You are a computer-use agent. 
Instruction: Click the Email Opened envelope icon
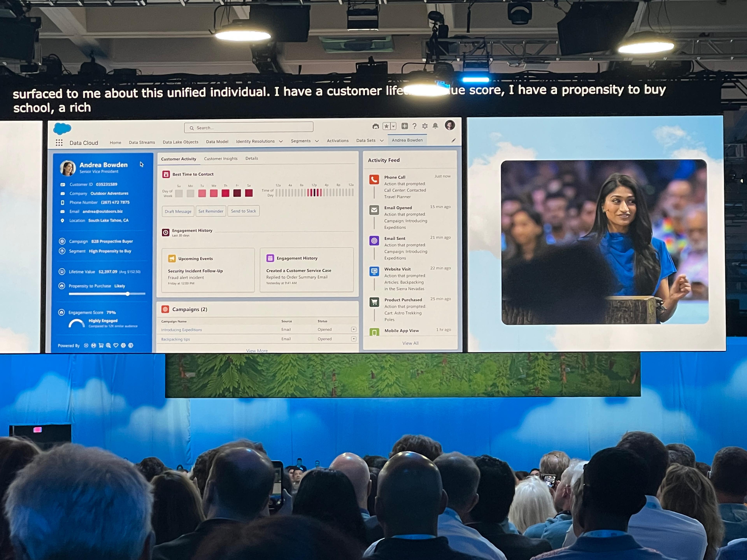tap(374, 210)
